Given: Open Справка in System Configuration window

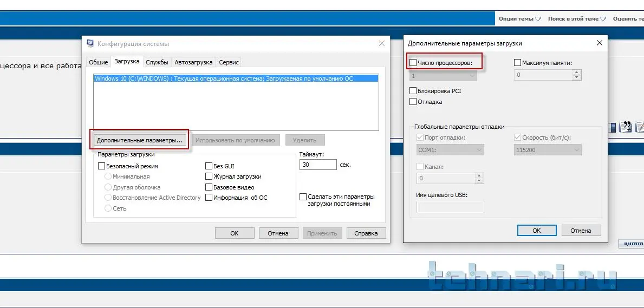Looking at the screenshot, I should pos(366,233).
